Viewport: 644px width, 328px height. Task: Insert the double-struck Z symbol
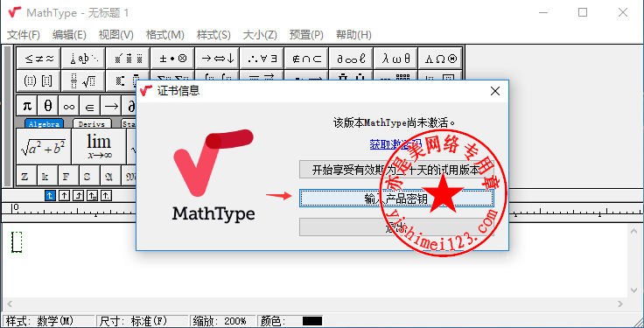click(27, 176)
